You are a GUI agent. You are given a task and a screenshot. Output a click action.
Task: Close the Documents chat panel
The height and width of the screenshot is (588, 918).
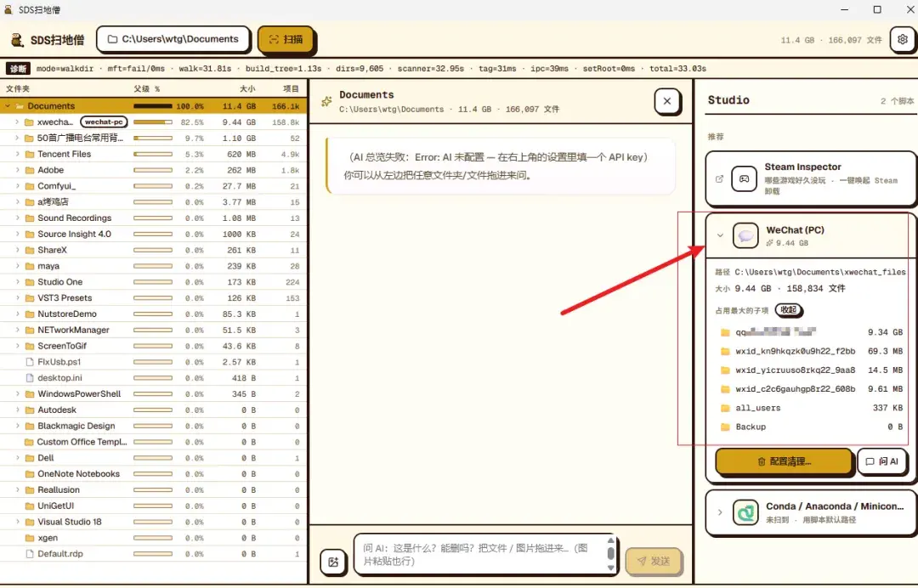(x=667, y=101)
